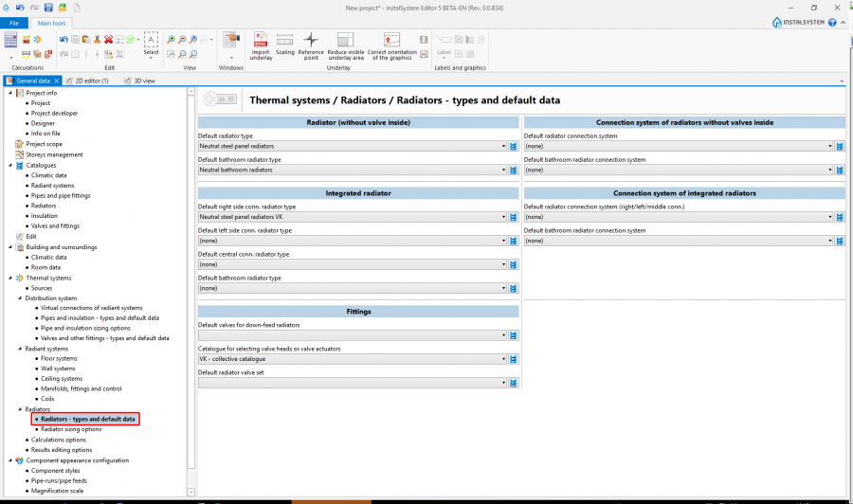Select Radiator sizing options in tree
The image size is (853, 504).
[71, 429]
